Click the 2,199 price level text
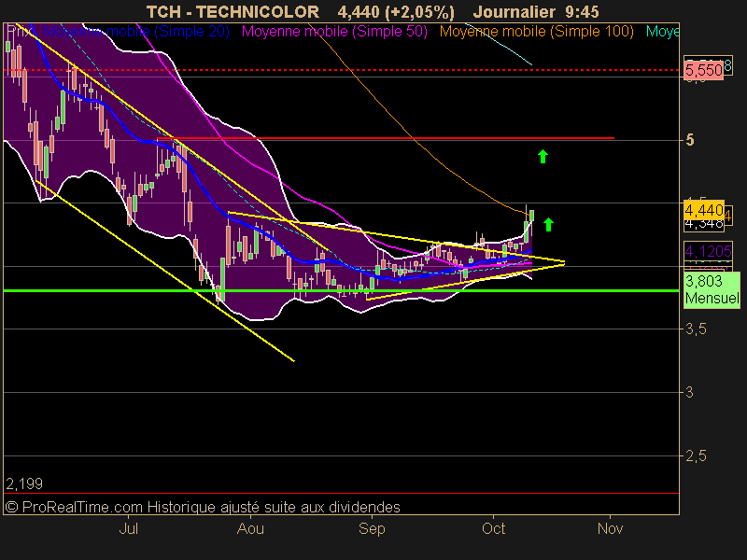The width and height of the screenshot is (747, 560). coord(24,483)
